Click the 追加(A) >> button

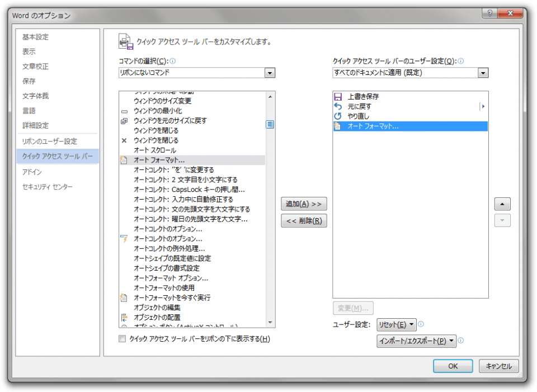(x=304, y=204)
